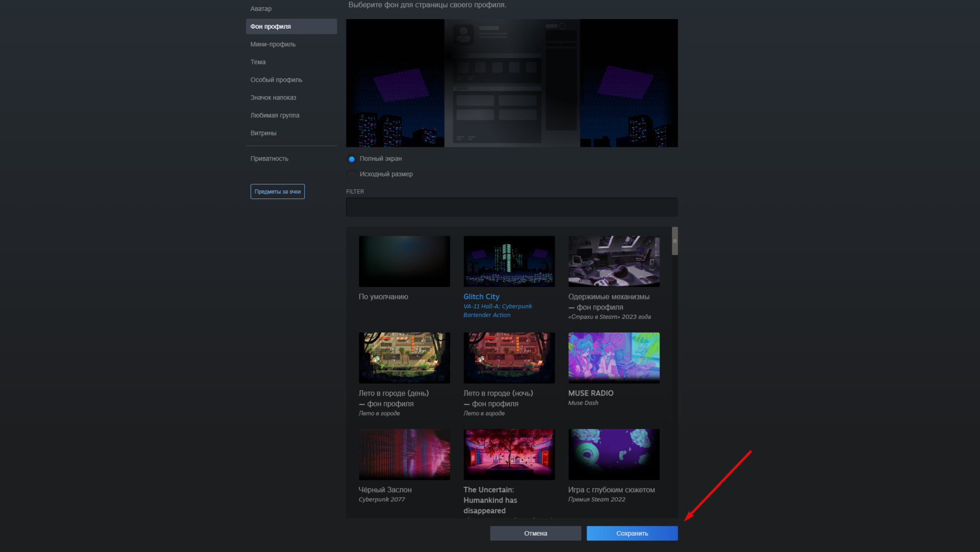980x552 pixels.
Task: Open the «Мини-профиль» section
Action: click(x=273, y=44)
